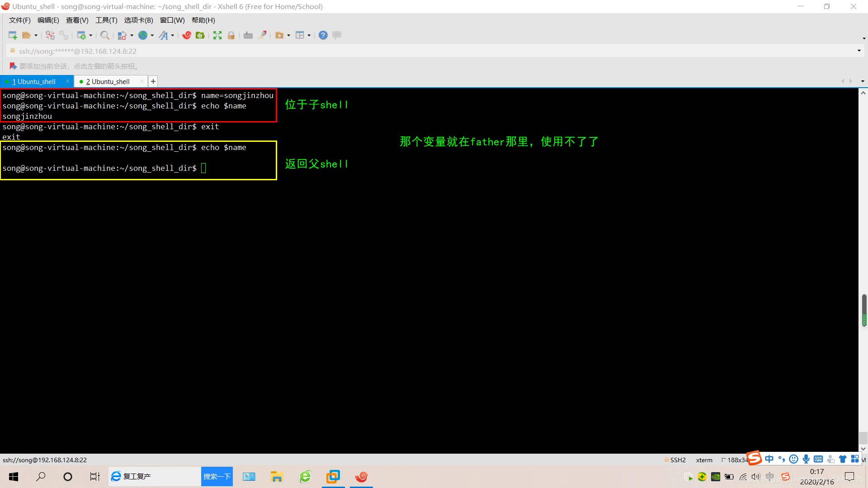Open the 文件(F) menu

pos(20,20)
